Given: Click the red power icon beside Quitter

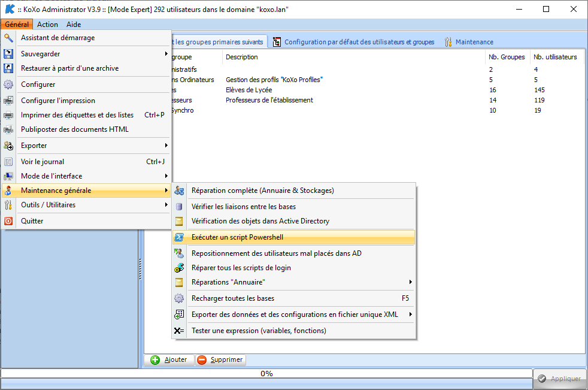Looking at the screenshot, I should pos(8,221).
